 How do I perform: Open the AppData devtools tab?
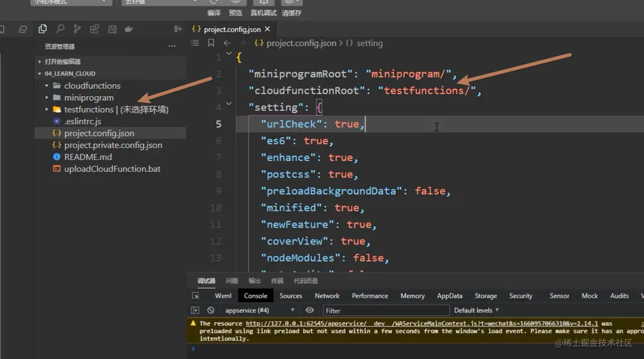pyautogui.click(x=450, y=296)
